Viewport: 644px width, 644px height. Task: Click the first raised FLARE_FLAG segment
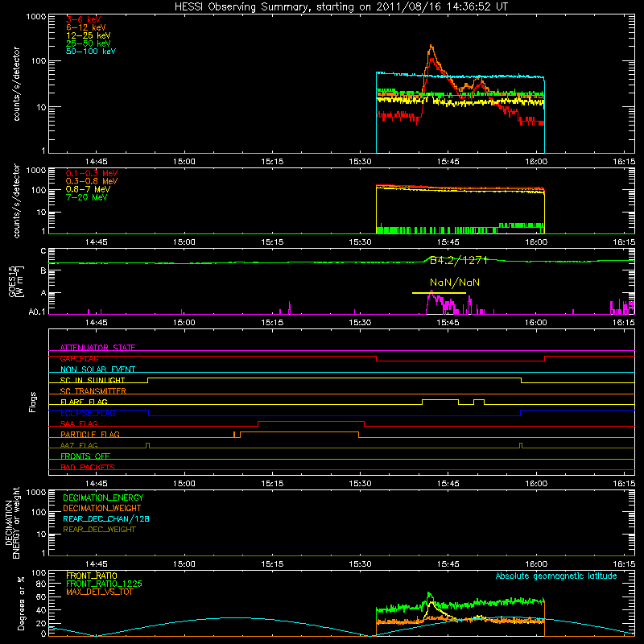(440, 399)
